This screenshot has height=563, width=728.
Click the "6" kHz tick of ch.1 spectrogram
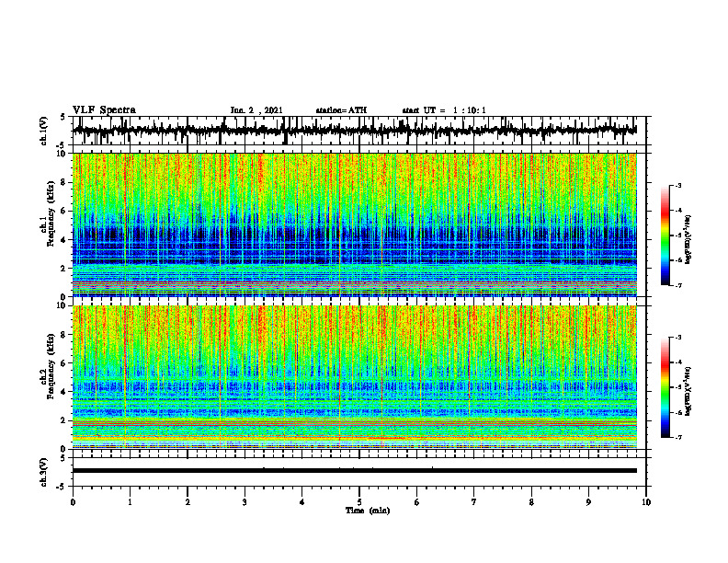pyautogui.click(x=64, y=211)
